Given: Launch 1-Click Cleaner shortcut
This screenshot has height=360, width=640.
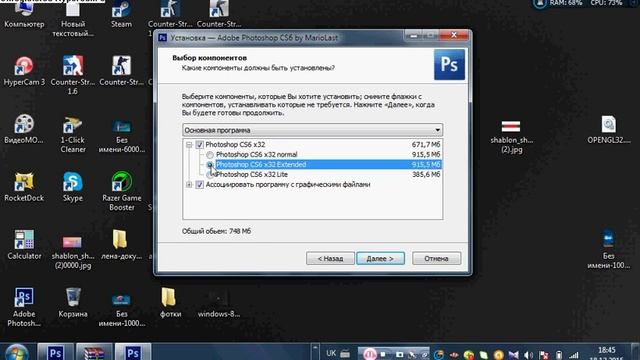Looking at the screenshot, I should coord(73,135).
